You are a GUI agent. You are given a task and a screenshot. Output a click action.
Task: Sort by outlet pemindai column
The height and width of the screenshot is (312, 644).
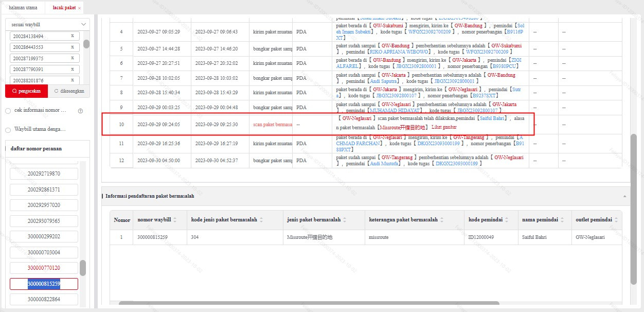[x=616, y=220]
